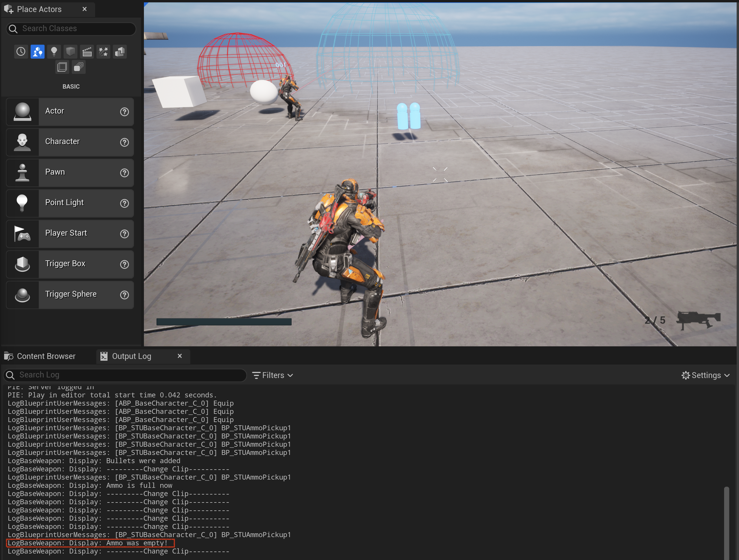Open help for the Actor class

125,112
